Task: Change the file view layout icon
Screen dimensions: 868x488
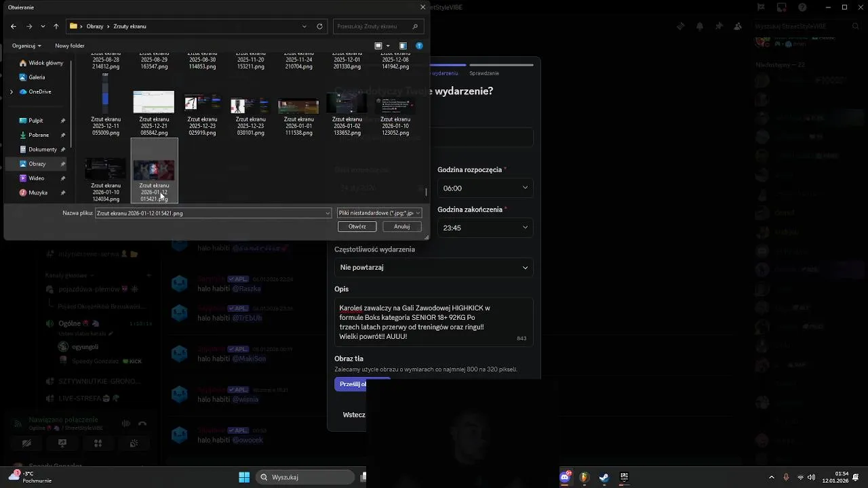Action: point(378,46)
